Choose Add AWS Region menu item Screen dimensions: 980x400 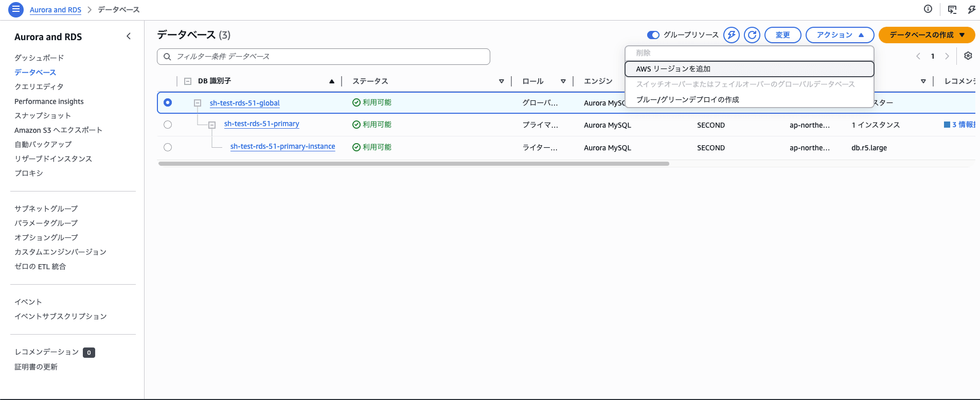tap(749, 69)
